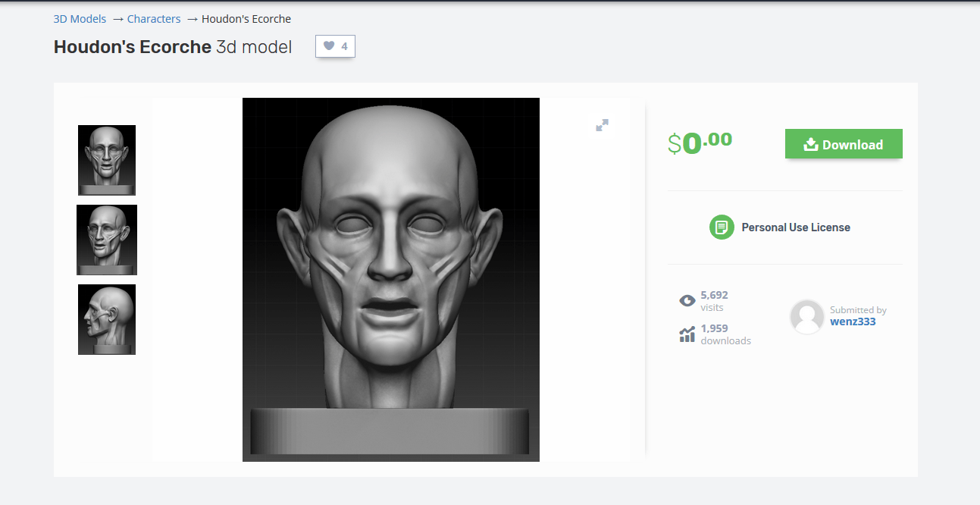Select the side profile head thumbnail
This screenshot has height=505, width=980.
coord(107,319)
